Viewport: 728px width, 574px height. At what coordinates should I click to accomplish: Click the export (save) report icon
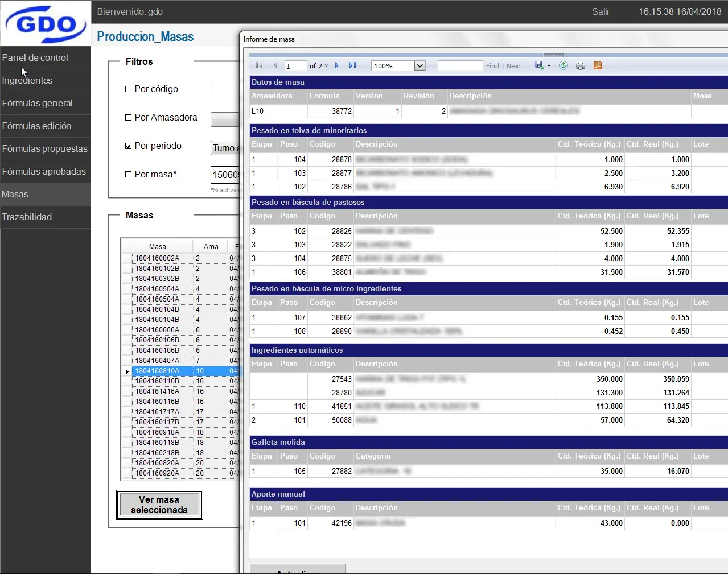[x=540, y=65]
